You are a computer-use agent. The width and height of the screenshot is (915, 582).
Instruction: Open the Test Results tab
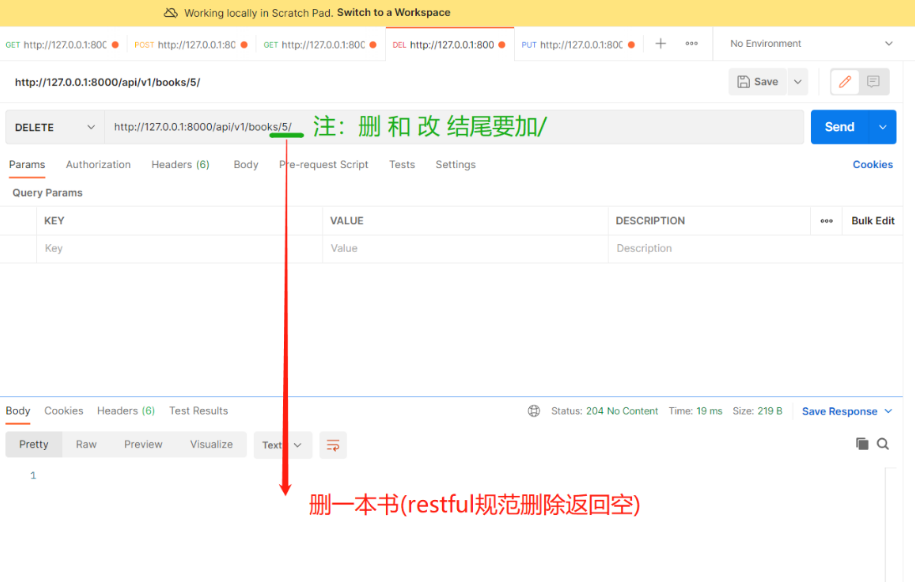tap(198, 411)
